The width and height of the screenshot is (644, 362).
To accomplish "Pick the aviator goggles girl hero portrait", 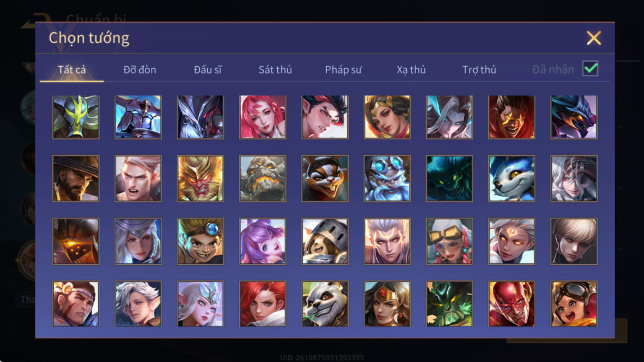I will [x=574, y=304].
